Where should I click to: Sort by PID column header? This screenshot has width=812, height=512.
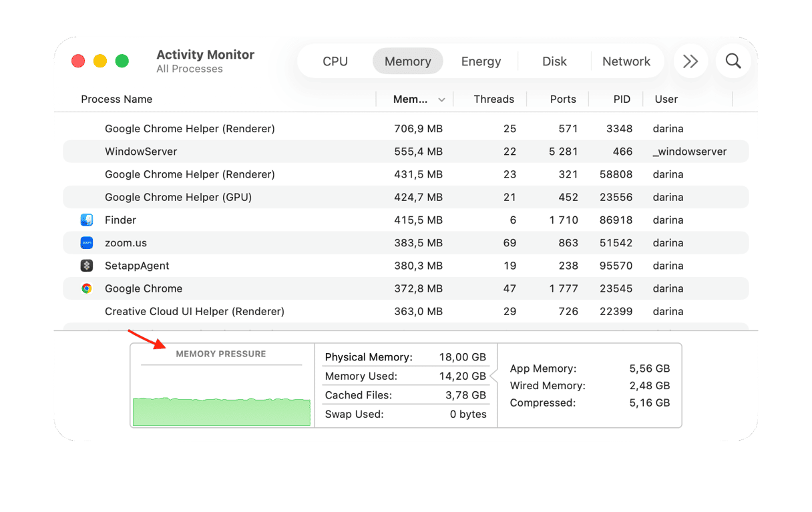point(621,99)
